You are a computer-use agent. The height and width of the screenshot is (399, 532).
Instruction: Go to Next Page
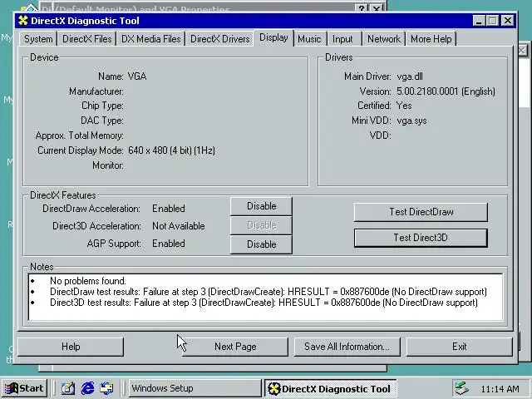point(235,347)
